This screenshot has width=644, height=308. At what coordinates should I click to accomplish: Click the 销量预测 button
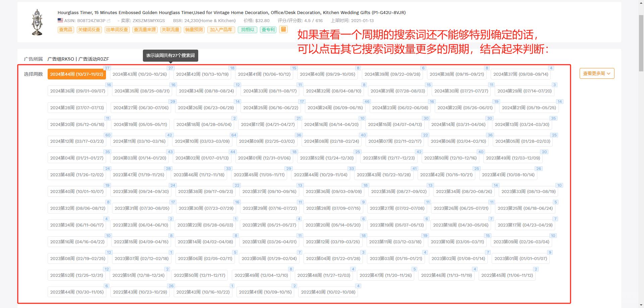click(x=194, y=29)
